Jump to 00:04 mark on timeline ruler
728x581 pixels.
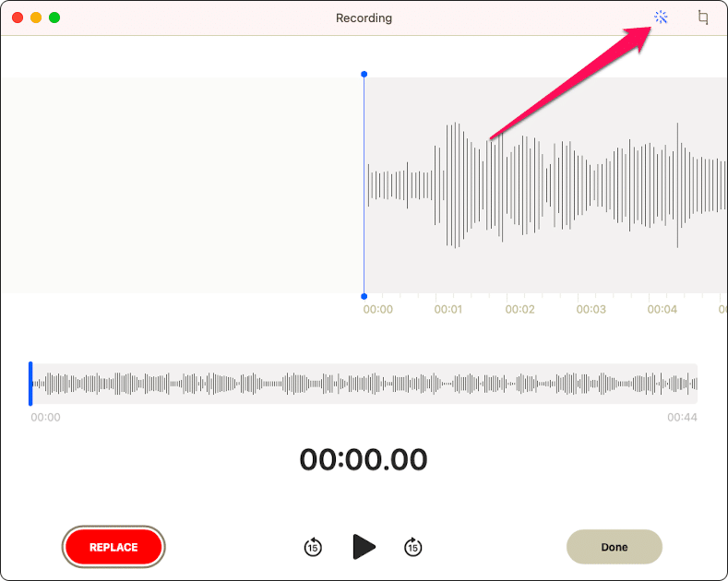pos(662,310)
